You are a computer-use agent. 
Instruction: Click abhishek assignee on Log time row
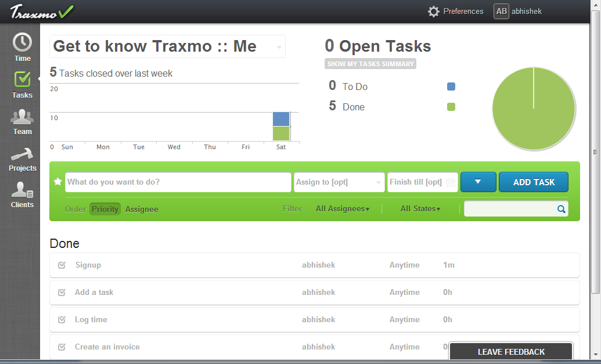pos(319,319)
